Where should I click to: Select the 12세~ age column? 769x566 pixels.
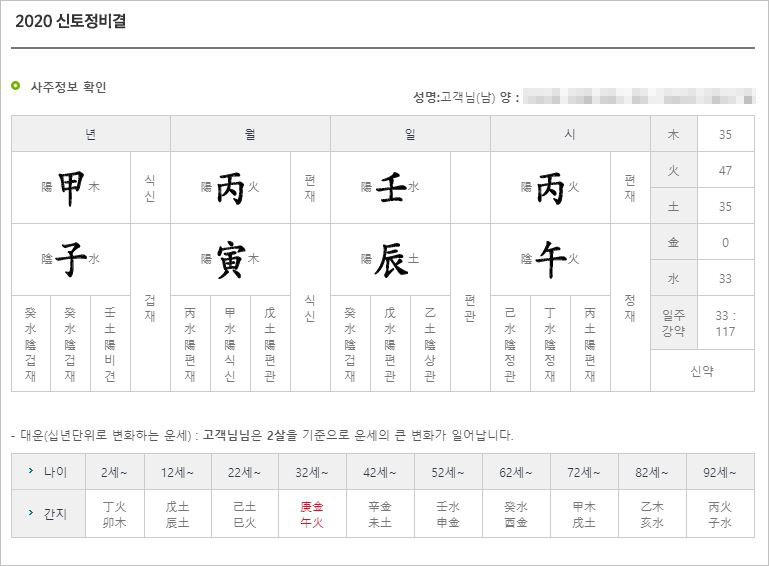pyautogui.click(x=178, y=472)
